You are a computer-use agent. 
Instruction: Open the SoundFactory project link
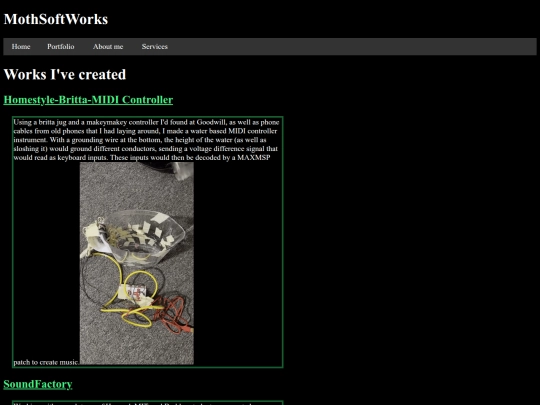[38, 384]
